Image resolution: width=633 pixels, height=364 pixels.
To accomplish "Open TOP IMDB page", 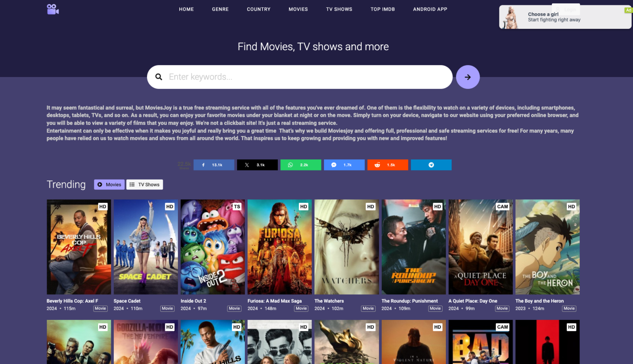I will click(382, 9).
